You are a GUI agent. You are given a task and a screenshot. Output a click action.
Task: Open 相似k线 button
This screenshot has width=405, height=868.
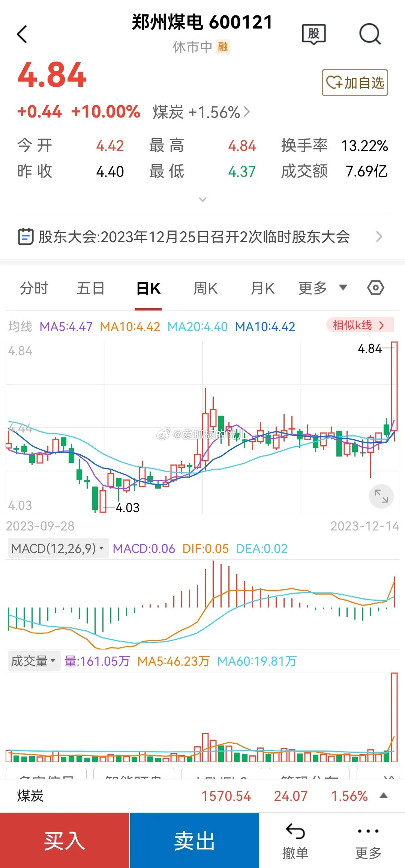point(360,325)
